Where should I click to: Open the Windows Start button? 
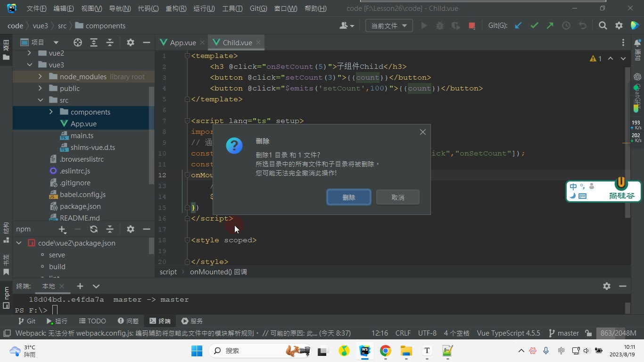tap(197, 351)
